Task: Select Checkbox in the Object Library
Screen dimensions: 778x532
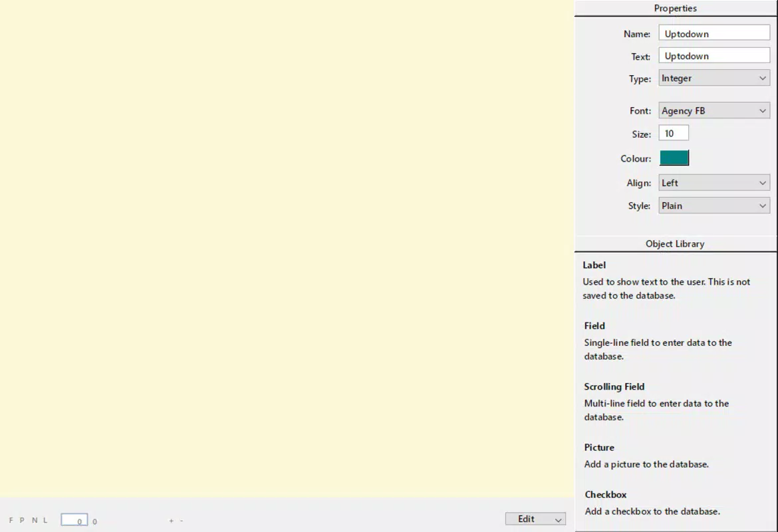Action: (605, 494)
